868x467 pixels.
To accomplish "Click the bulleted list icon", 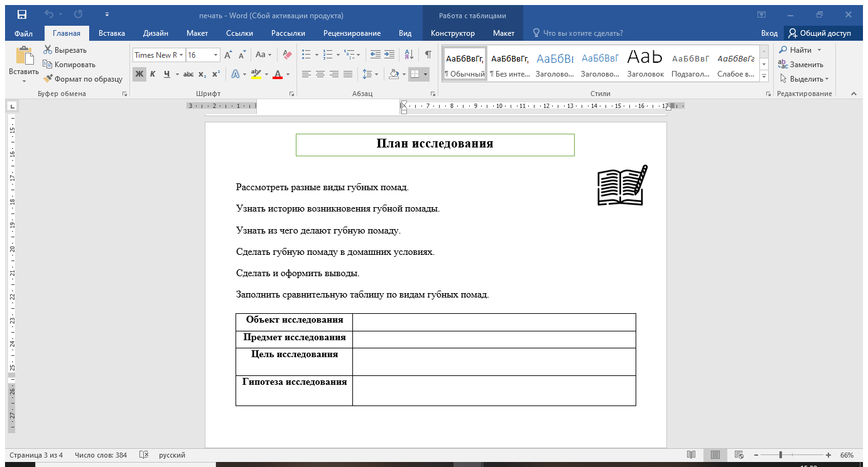I will (x=307, y=55).
